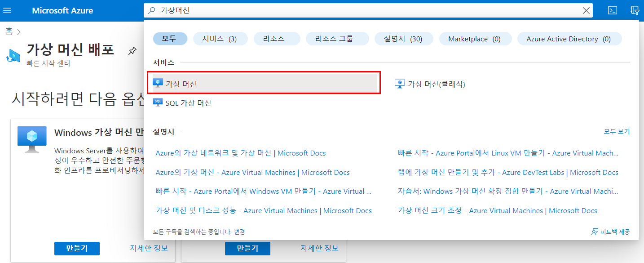Click 자세한 정보 on the second card
The image size is (644, 263).
click(x=320, y=248)
